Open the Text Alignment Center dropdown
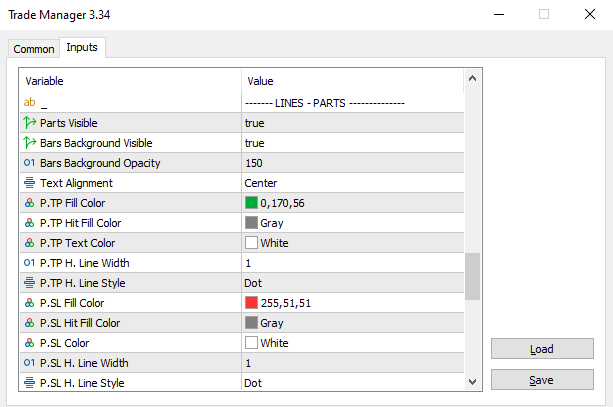This screenshot has width=613, height=407. (x=350, y=183)
